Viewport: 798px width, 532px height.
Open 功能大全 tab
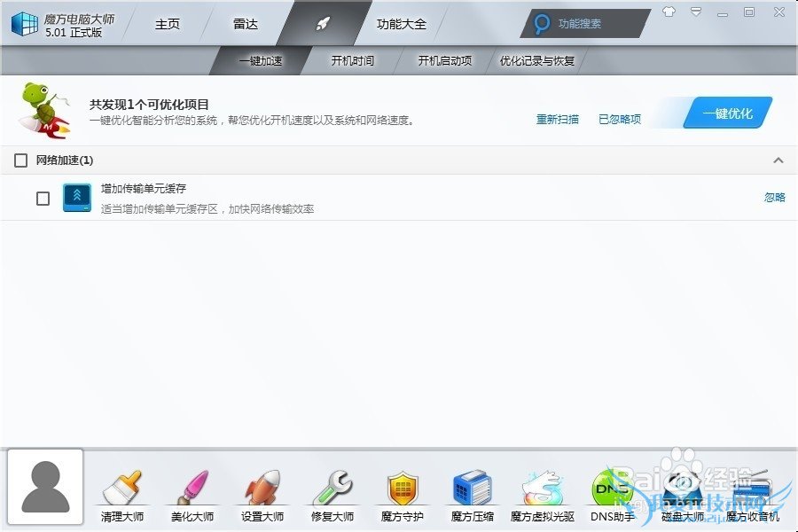tap(402, 24)
